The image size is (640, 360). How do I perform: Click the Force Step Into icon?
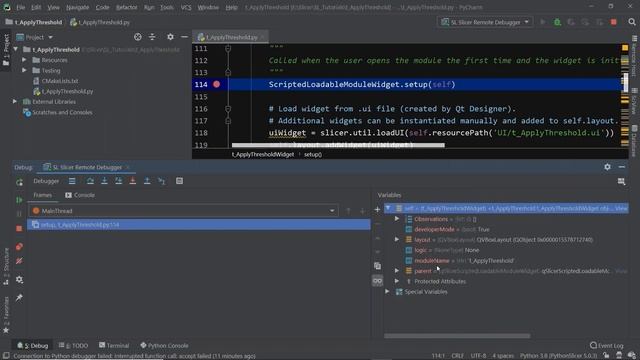pyautogui.click(x=133, y=181)
